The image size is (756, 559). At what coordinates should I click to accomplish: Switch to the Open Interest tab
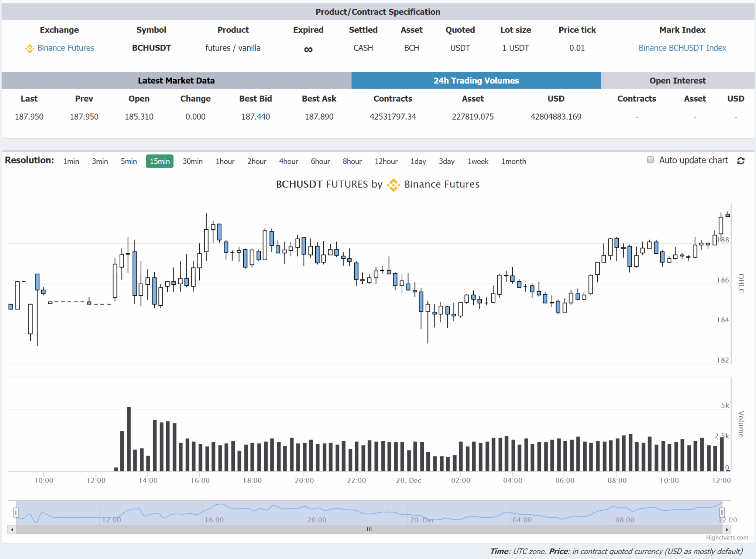click(677, 80)
